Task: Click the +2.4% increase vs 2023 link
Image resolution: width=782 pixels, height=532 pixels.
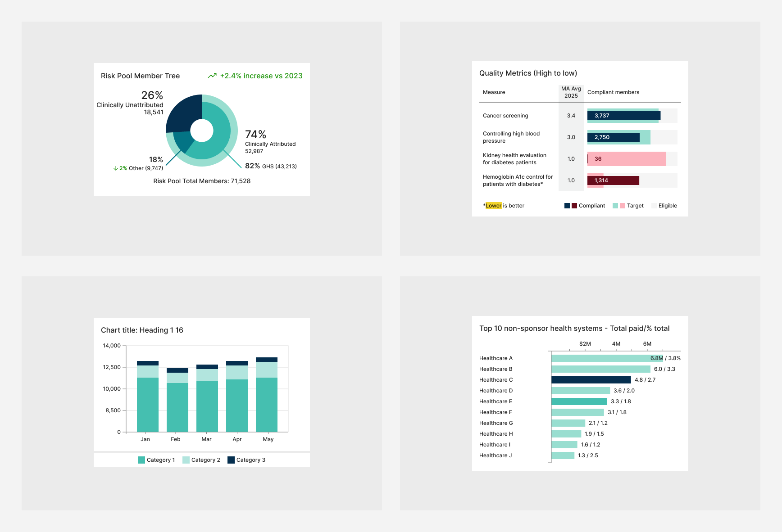Action: pyautogui.click(x=260, y=76)
